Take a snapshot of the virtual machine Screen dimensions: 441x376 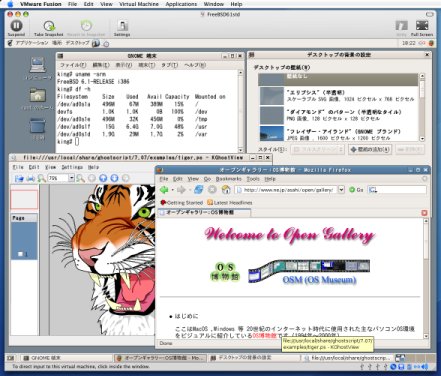(49, 28)
